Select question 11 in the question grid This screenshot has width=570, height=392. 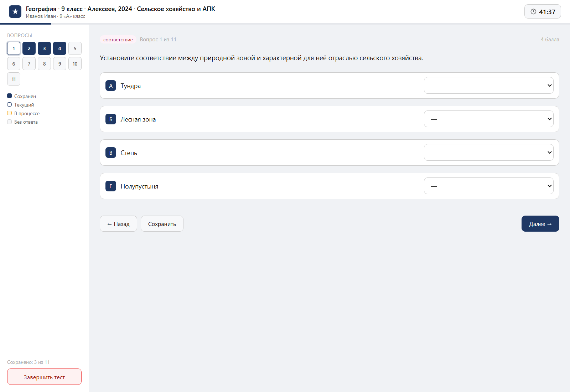pyautogui.click(x=14, y=79)
